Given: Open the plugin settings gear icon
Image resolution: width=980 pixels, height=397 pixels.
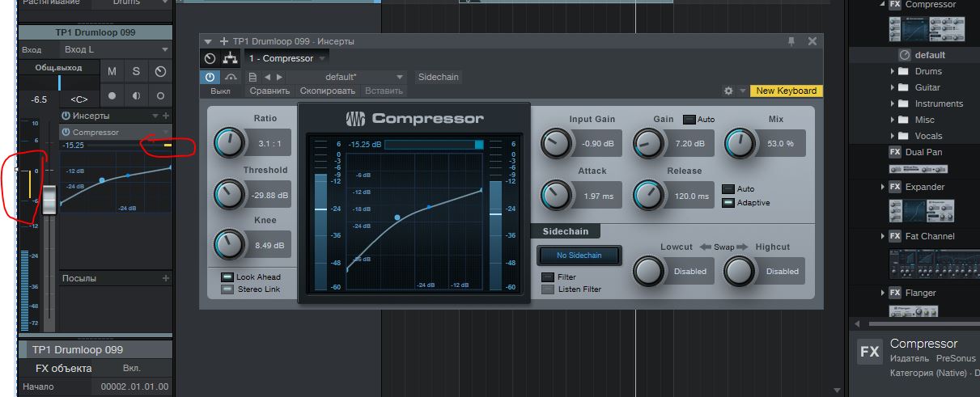Looking at the screenshot, I should click(x=728, y=91).
